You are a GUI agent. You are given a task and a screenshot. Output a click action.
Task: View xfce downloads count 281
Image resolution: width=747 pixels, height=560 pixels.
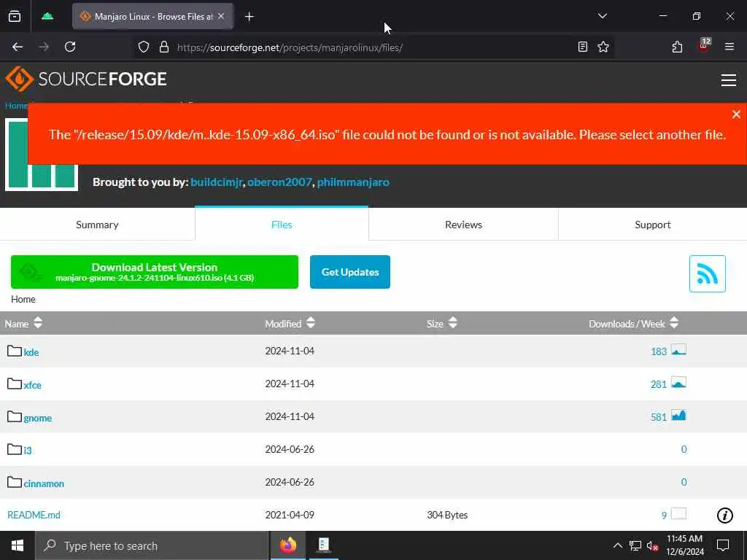click(x=659, y=384)
